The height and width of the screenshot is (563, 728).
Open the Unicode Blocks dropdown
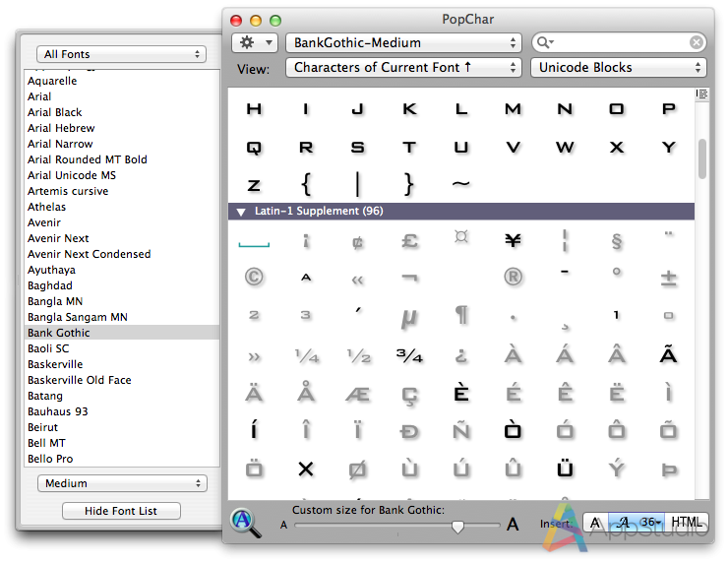(618, 68)
